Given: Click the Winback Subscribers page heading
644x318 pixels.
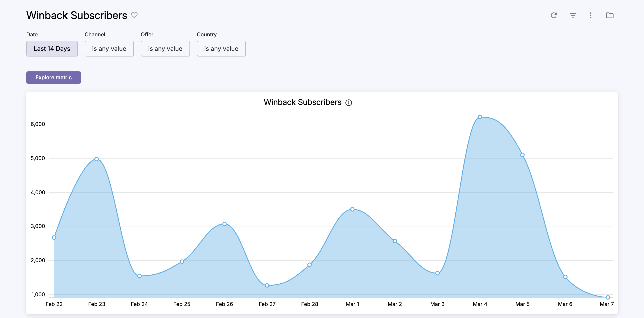Looking at the screenshot, I should [x=77, y=16].
